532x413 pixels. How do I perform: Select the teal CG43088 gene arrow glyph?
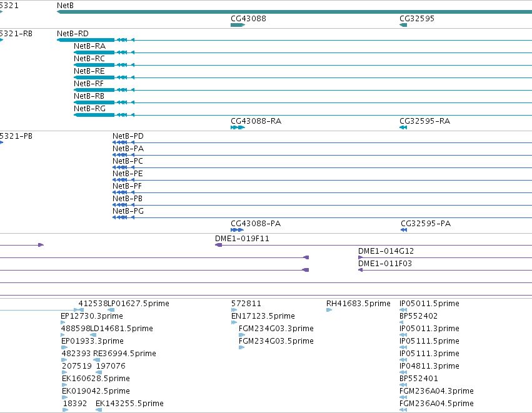click(238, 25)
